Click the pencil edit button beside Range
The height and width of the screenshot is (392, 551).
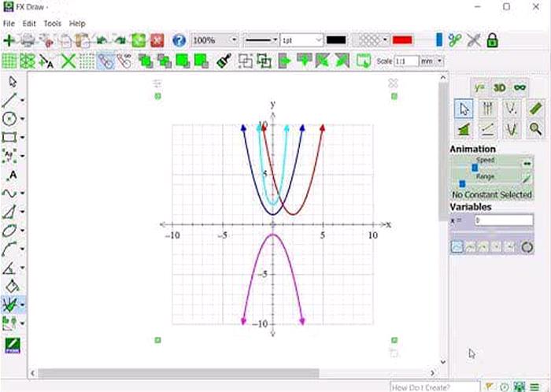(526, 179)
